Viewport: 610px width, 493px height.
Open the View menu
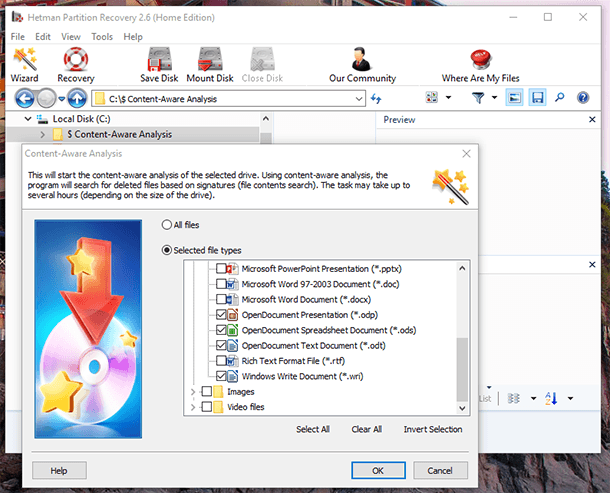(x=71, y=37)
